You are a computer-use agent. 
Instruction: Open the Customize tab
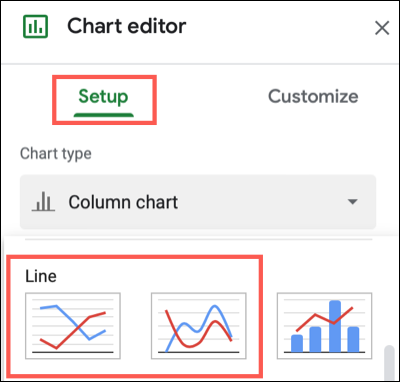click(313, 97)
